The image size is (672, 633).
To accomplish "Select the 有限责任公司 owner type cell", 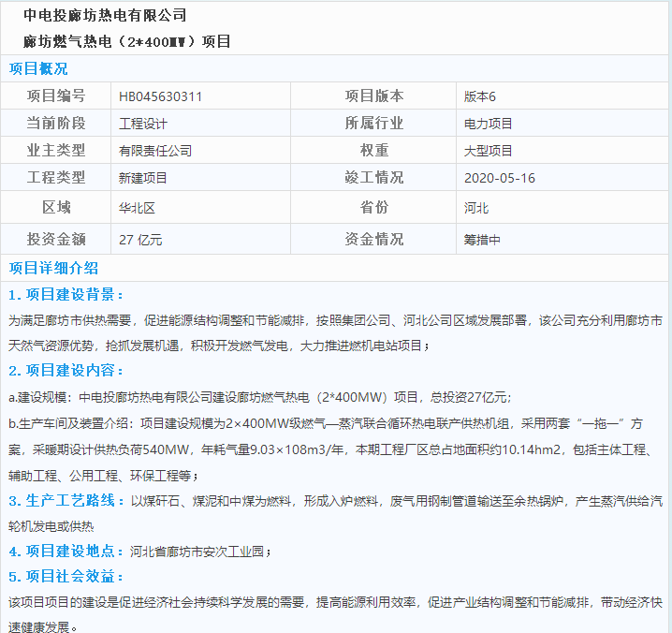I will tap(155, 151).
